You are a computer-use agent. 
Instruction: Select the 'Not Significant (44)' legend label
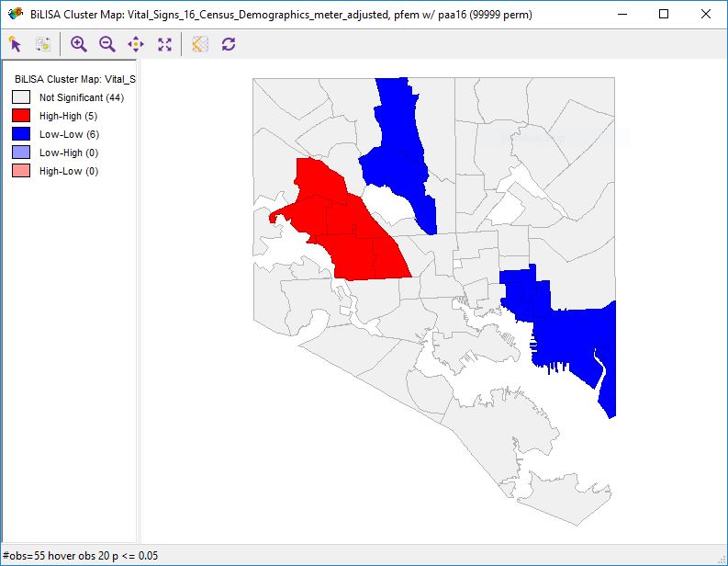(82, 97)
